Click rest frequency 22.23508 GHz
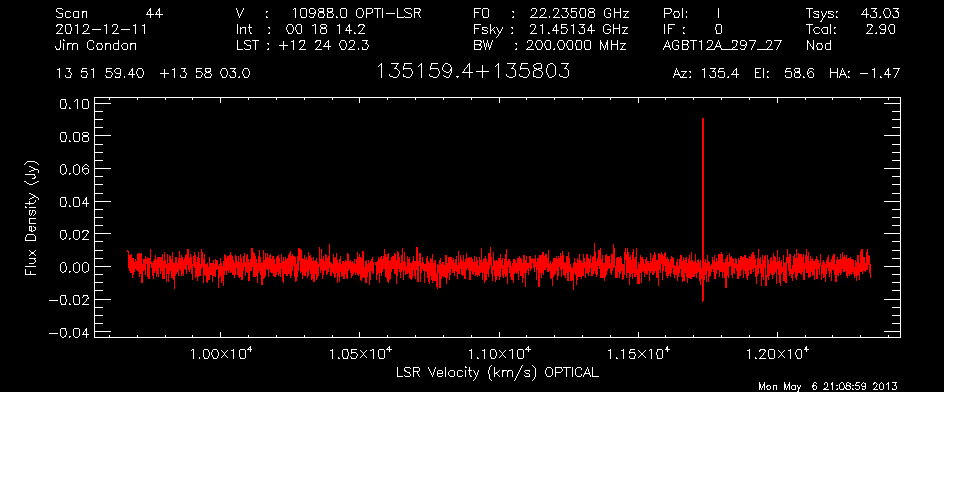Viewport: 962px width, 490px height. (x=579, y=13)
